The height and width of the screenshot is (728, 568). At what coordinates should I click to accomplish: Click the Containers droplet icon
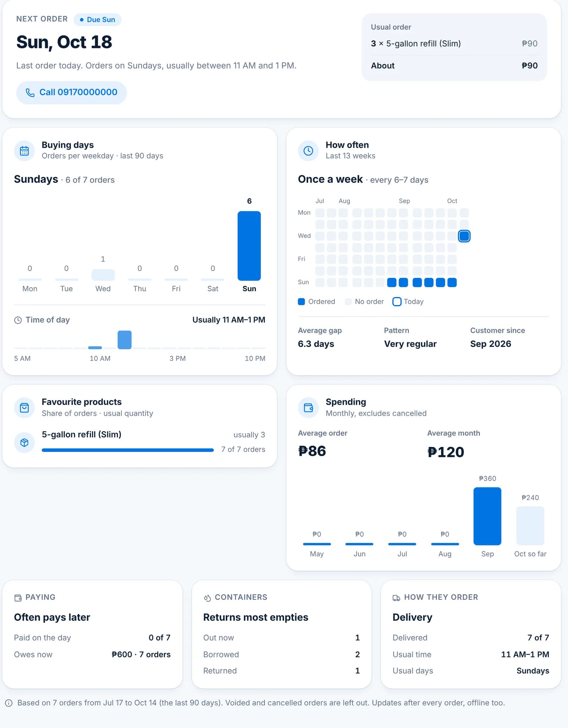(x=207, y=598)
